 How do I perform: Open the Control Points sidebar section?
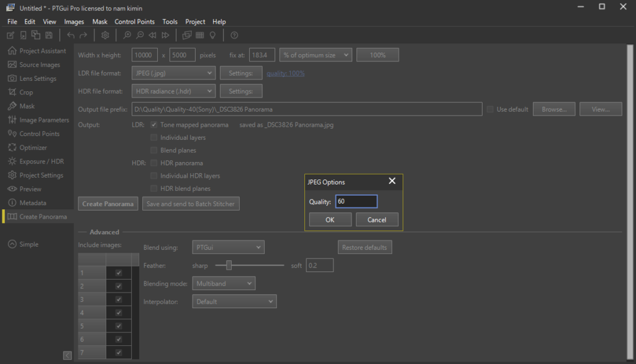[39, 134]
